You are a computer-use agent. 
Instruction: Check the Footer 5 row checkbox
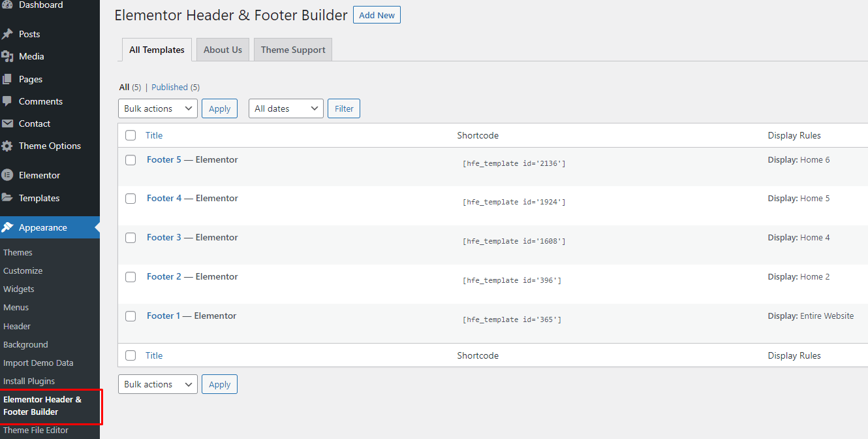click(x=131, y=160)
